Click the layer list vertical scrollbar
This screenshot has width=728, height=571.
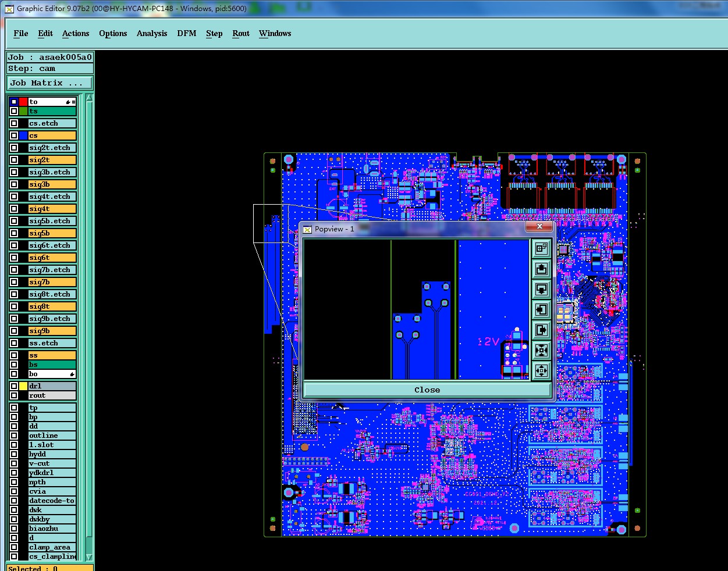coord(89,327)
